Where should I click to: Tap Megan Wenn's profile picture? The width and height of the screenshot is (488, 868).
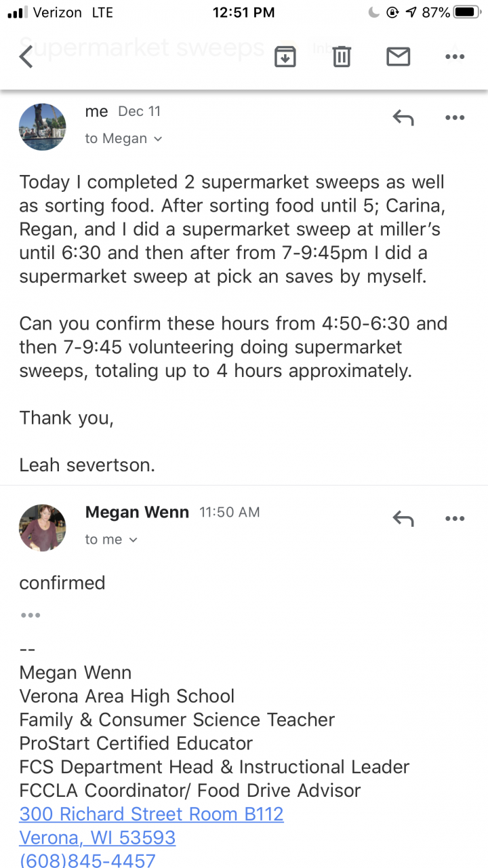tap(43, 528)
